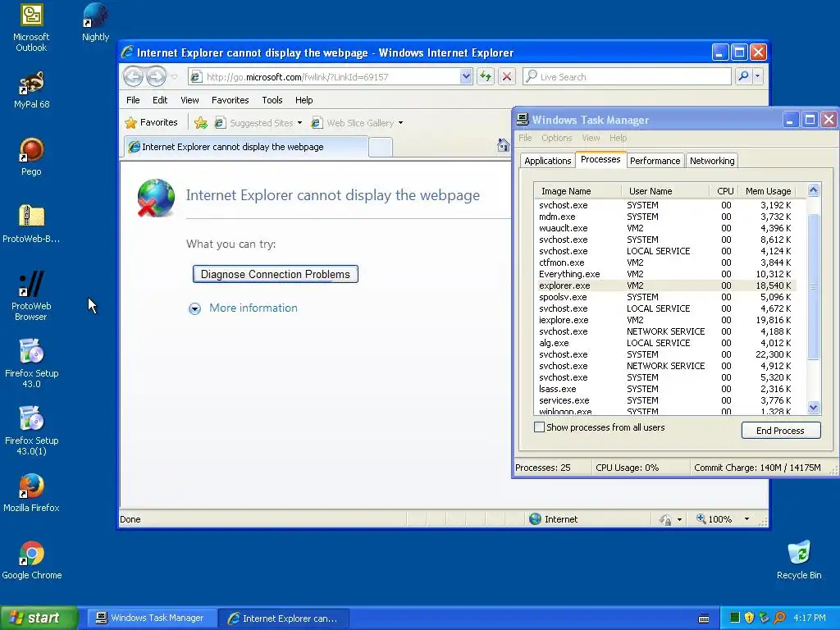
Task: Click the Live Search magnifier icon
Action: [743, 76]
